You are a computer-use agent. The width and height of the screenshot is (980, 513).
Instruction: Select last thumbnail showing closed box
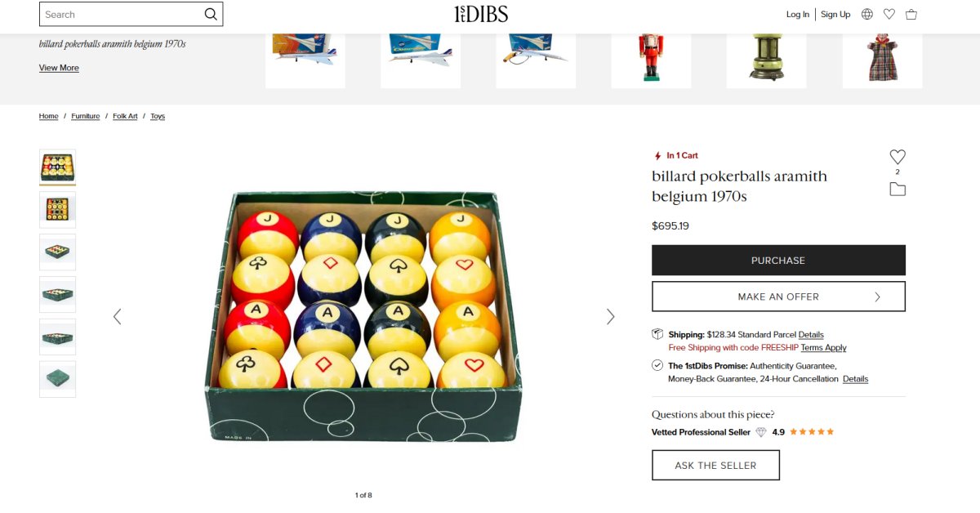[57, 379]
